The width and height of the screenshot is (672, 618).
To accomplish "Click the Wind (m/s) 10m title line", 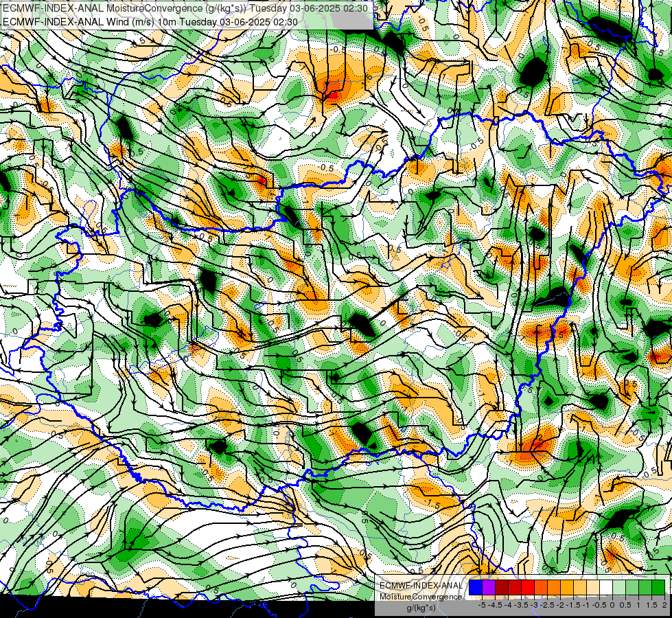I will click(150, 21).
